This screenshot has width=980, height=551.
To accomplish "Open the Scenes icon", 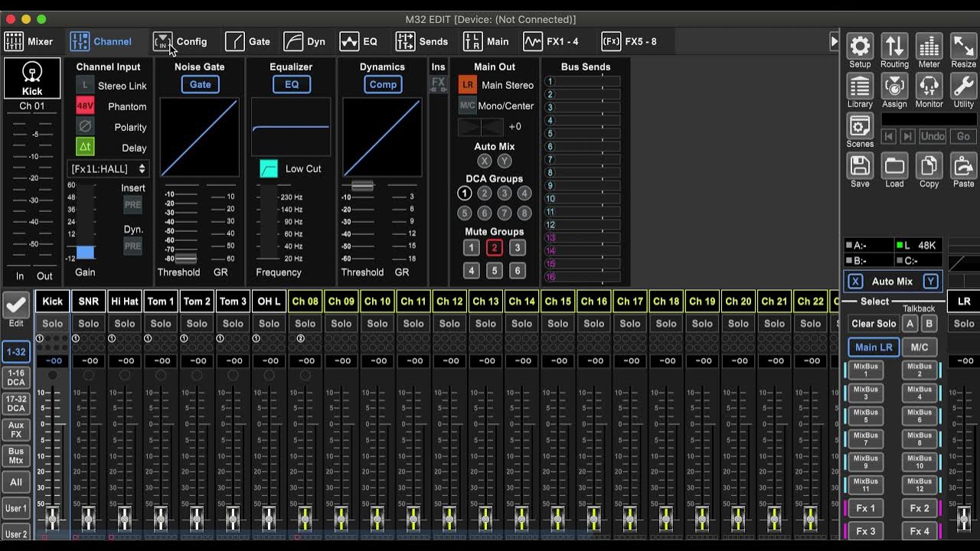I will click(x=860, y=126).
